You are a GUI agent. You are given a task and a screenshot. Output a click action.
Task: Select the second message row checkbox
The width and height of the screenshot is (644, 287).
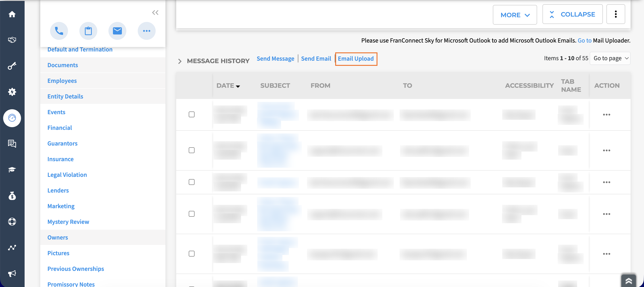point(191,150)
